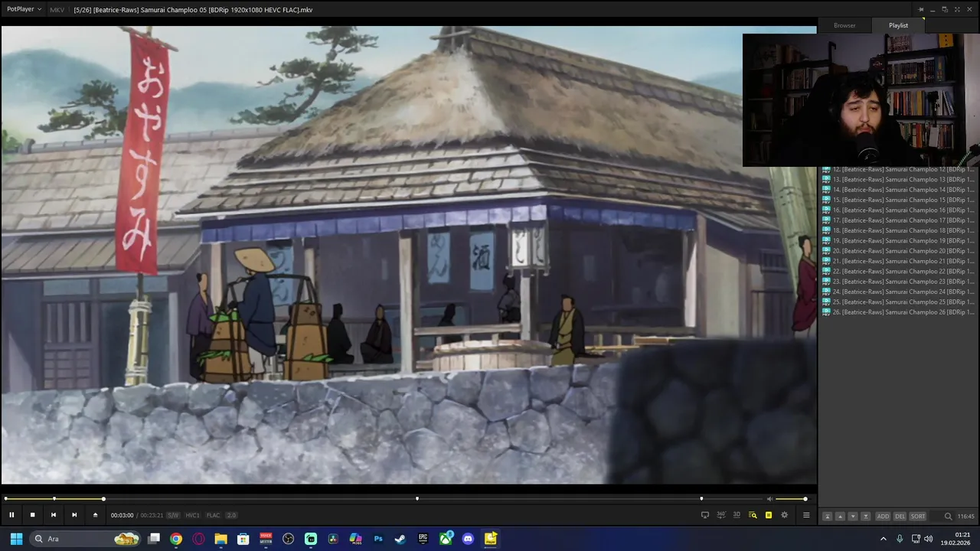Click the FLAC audio codec label
The height and width of the screenshot is (551, 980).
(213, 515)
